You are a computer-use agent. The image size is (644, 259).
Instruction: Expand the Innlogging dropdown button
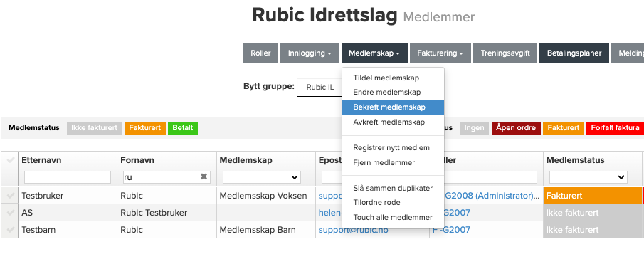coord(310,53)
